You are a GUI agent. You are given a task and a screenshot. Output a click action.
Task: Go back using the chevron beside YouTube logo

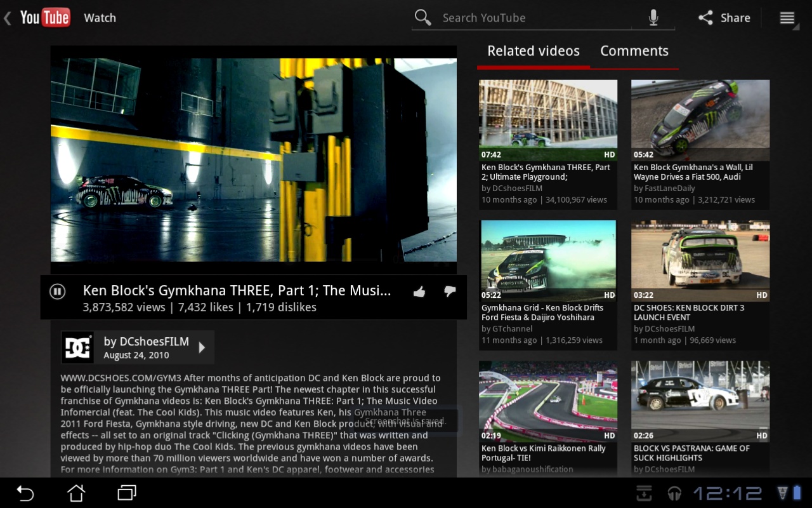point(8,18)
